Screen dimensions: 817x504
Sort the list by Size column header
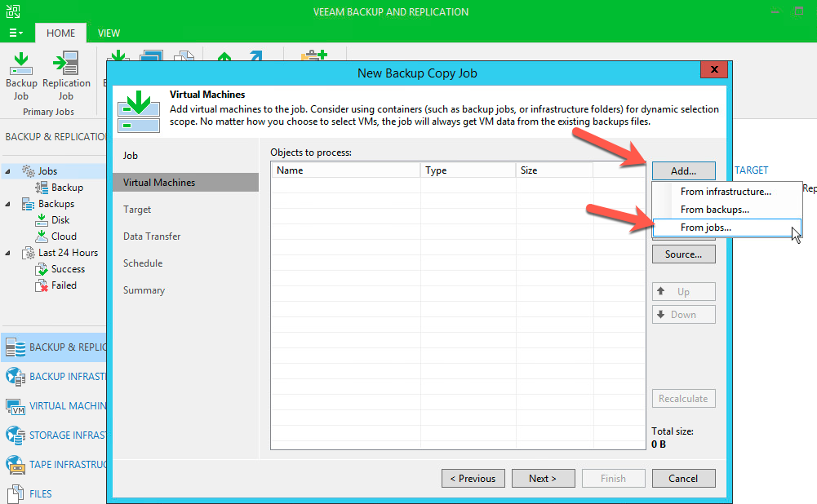coord(554,170)
